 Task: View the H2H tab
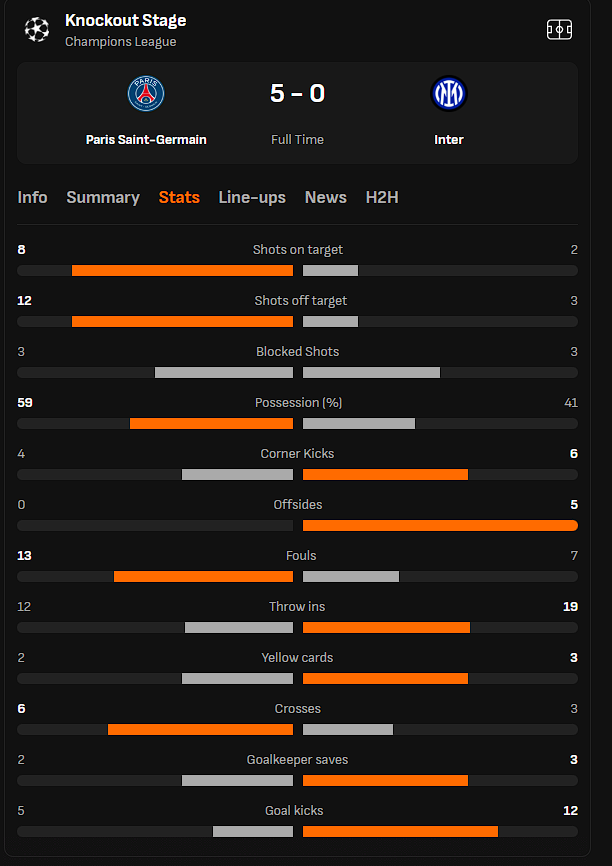click(x=382, y=197)
